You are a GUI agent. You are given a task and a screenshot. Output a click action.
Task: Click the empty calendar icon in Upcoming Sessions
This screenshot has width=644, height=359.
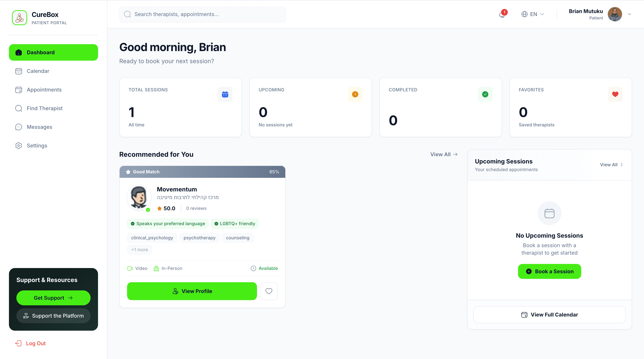tap(549, 213)
